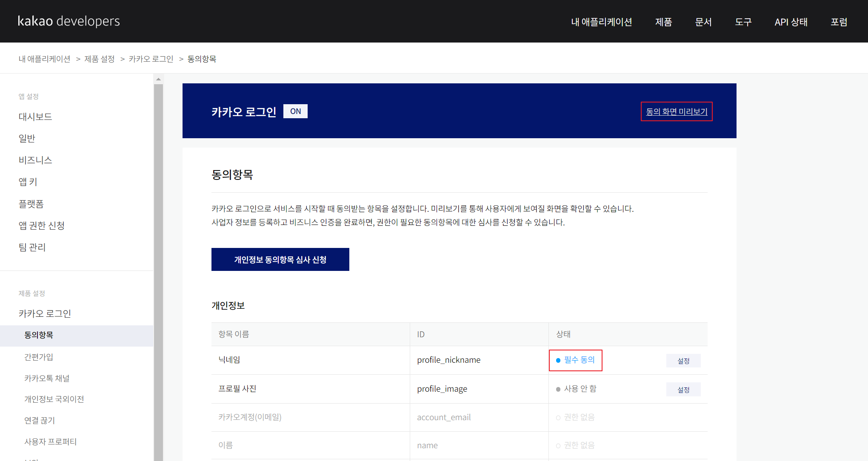Open 동의 화면 미리보기 link
The height and width of the screenshot is (461, 868).
(x=677, y=111)
